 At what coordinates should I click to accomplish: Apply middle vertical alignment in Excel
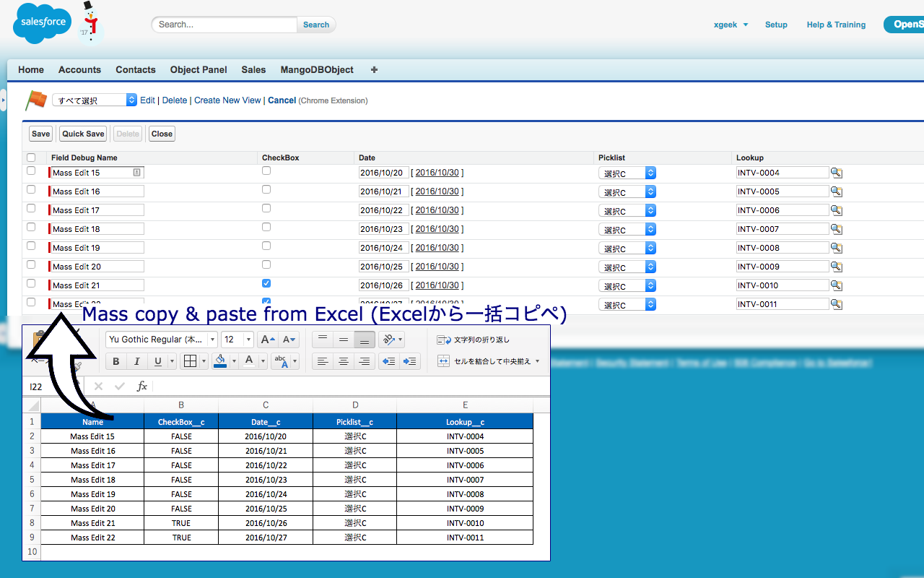(x=344, y=340)
